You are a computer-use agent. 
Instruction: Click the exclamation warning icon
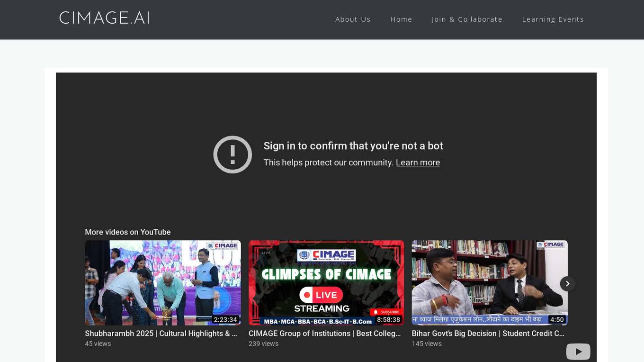(x=233, y=154)
